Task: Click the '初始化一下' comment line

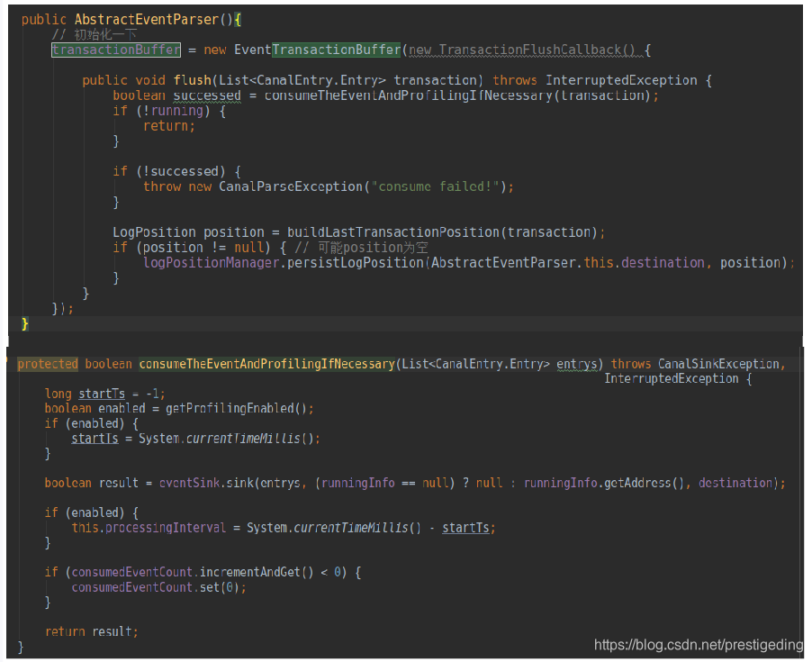Action: click(x=95, y=35)
